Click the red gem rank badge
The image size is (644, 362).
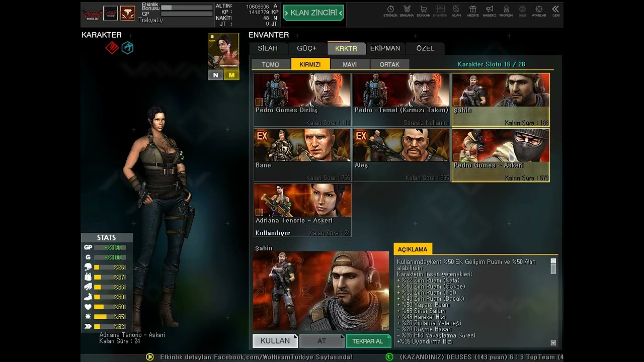click(127, 13)
